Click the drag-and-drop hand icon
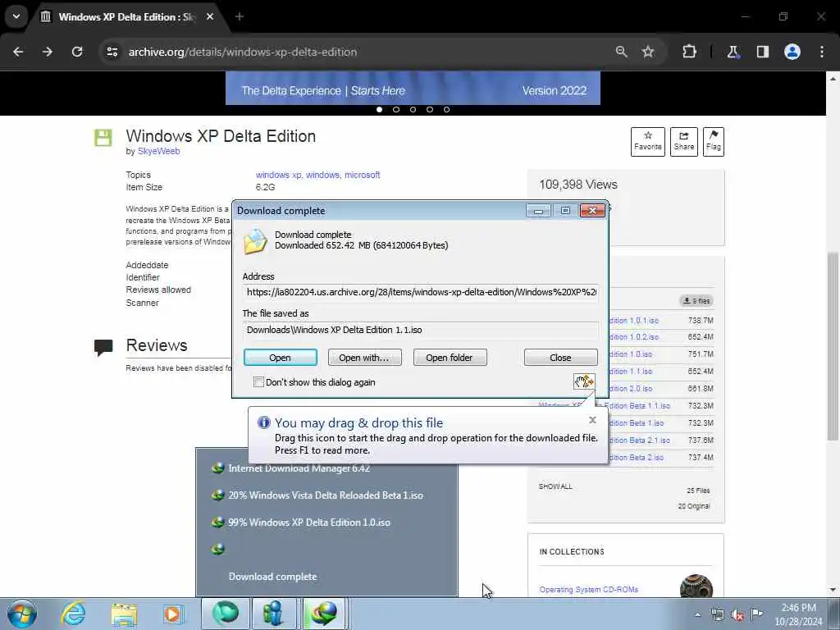840x630 pixels. click(584, 381)
